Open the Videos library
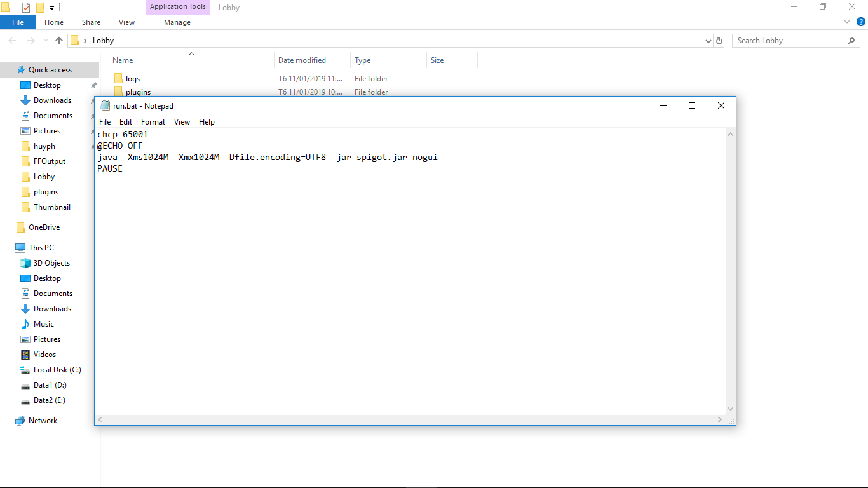Viewport: 868px width, 488px height. [44, 355]
